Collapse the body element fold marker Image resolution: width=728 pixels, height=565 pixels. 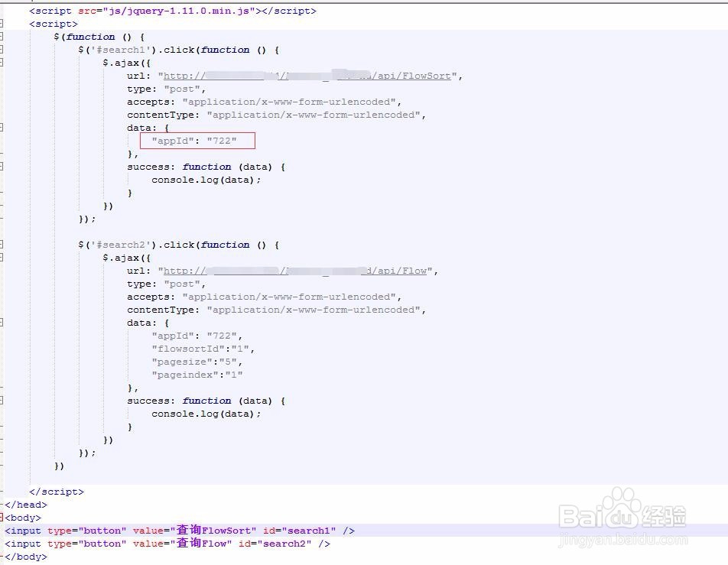pos(3,518)
